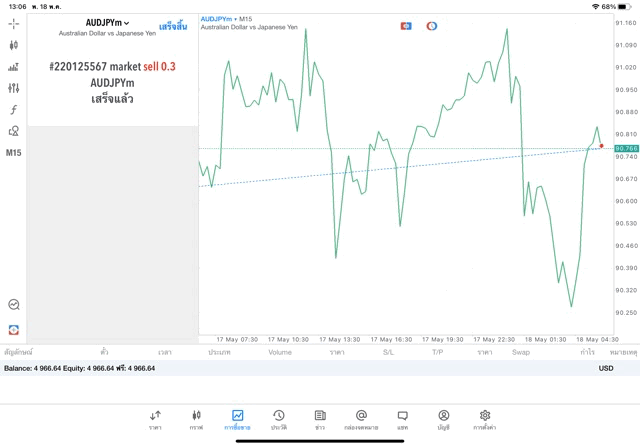Click the red current price marker on chart
The height and width of the screenshot is (447, 640).
(x=601, y=146)
